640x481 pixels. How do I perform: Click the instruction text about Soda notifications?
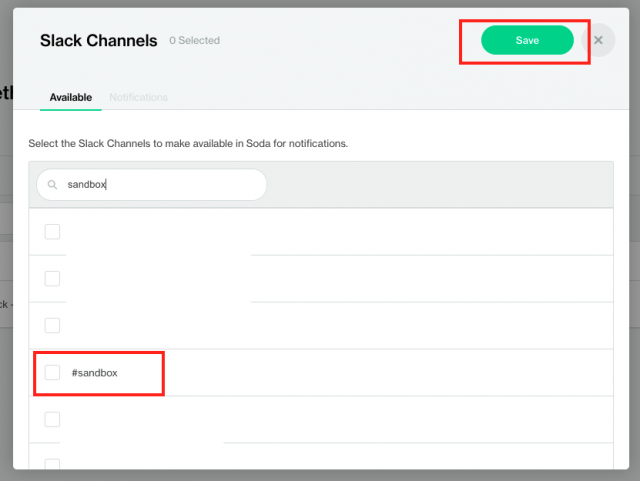click(188, 144)
